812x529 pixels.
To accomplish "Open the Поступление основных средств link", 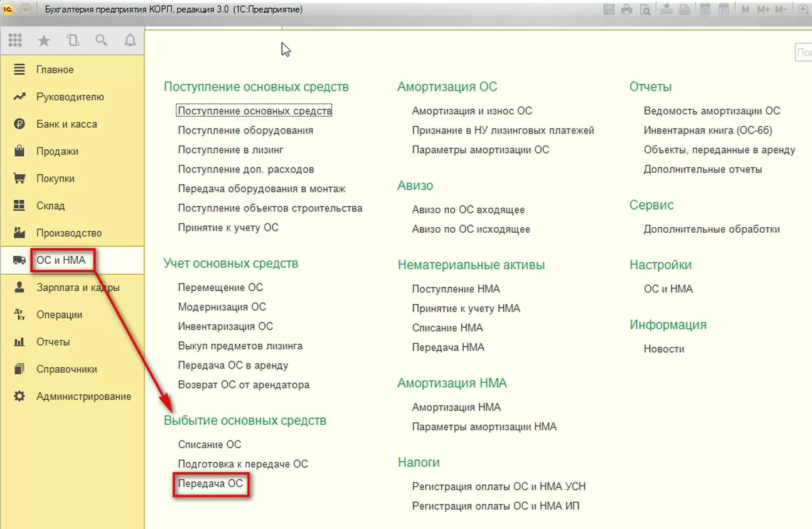I will [254, 111].
